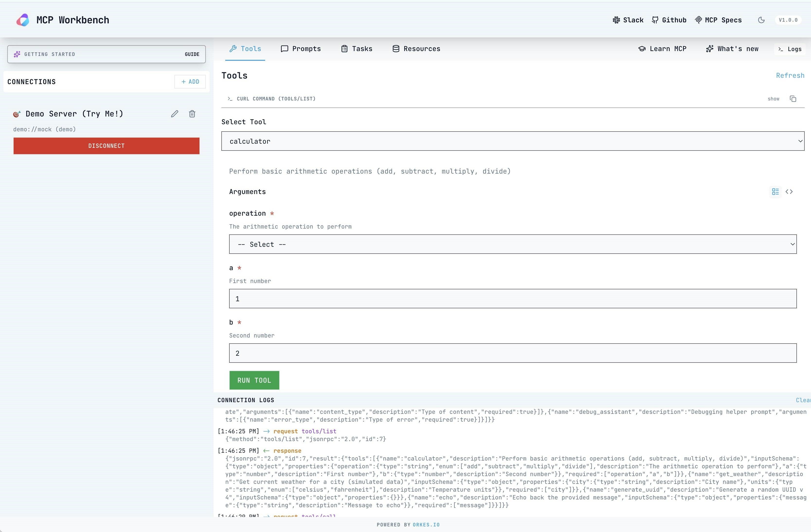Open MCP Specs from the header
811x532 pixels.
(718, 20)
